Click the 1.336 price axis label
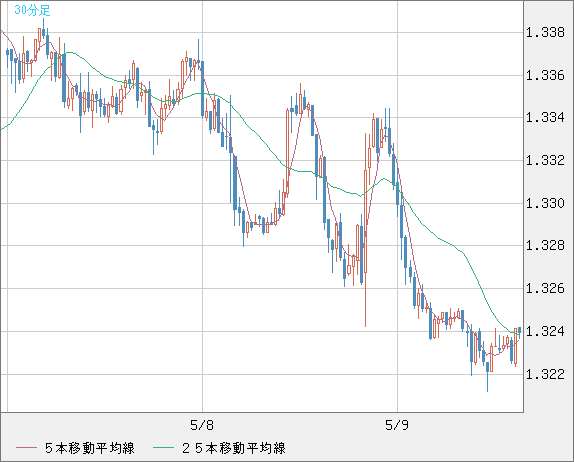 pos(545,75)
